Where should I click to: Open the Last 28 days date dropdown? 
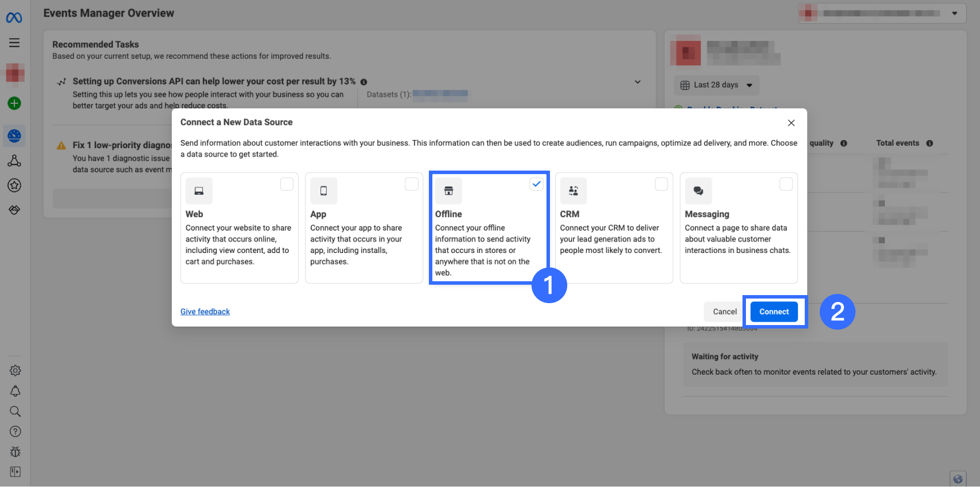point(717,85)
